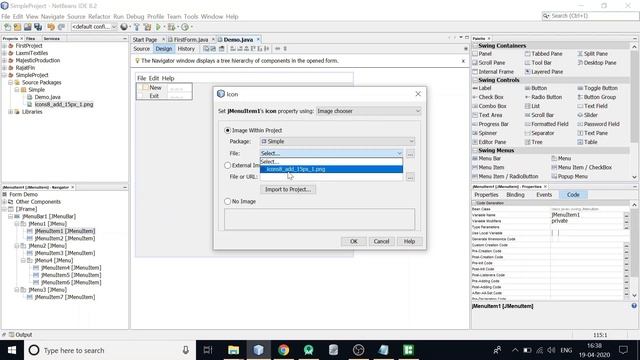The width and height of the screenshot is (640, 360).
Task: Click the File Select... combo box arrow
Action: click(x=399, y=153)
